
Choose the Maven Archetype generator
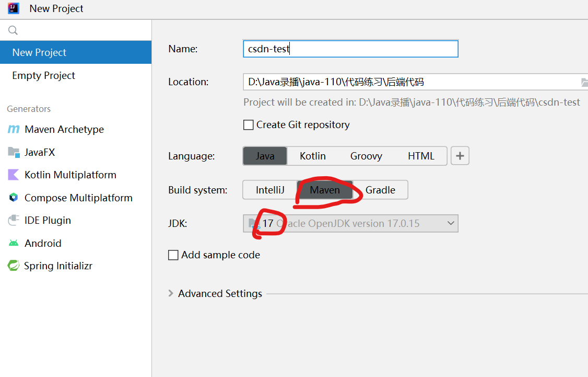tap(76, 129)
